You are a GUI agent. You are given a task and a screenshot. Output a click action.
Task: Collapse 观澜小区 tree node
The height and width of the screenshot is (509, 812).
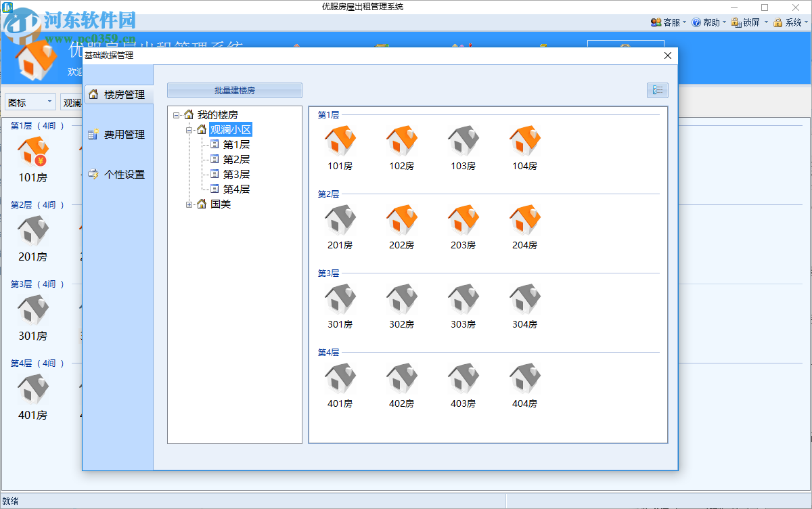(x=189, y=130)
